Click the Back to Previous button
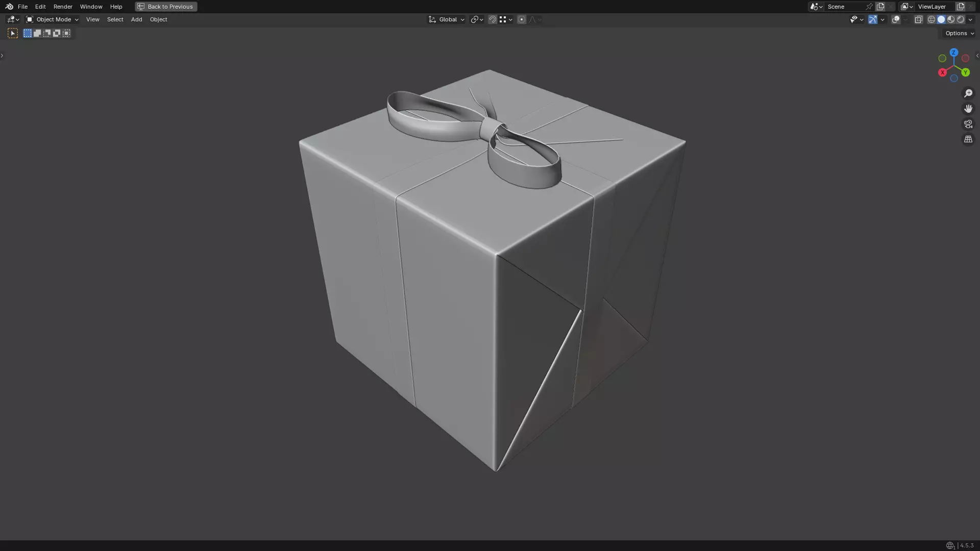This screenshot has height=551, width=980. point(166,7)
